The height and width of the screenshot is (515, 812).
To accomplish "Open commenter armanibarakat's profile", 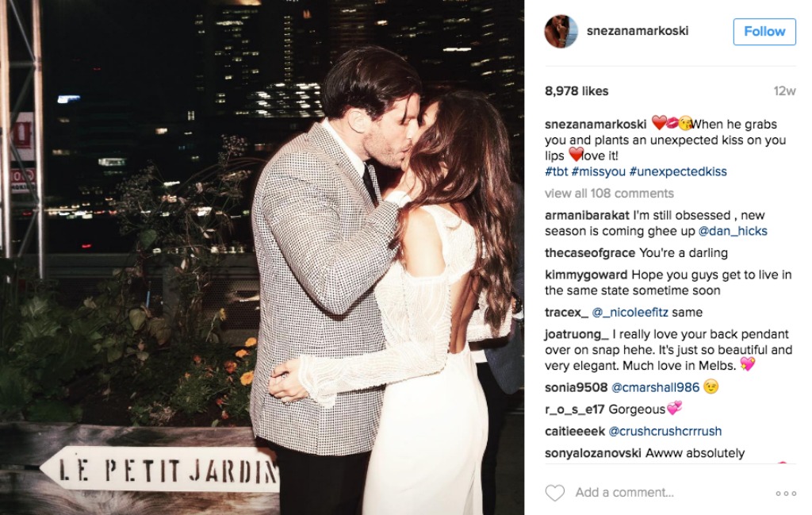I will [588, 216].
